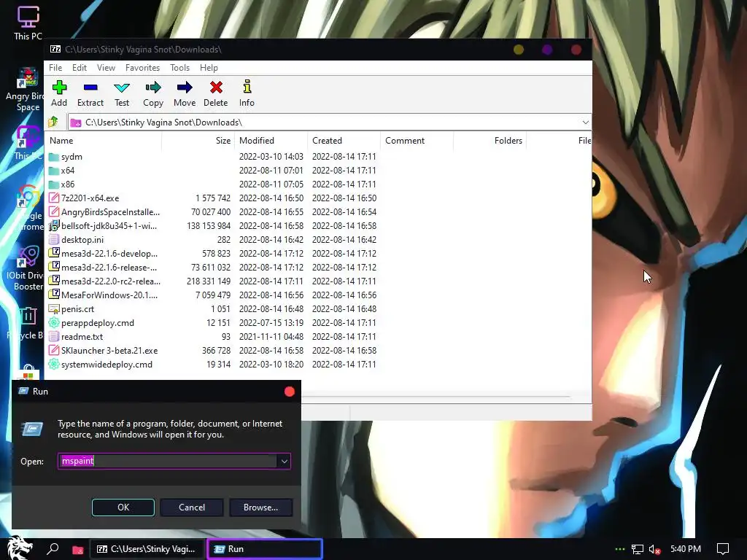Image resolution: width=747 pixels, height=560 pixels.
Task: Click the MesaForWindows-20.1 archive icon
Action: 54,295
